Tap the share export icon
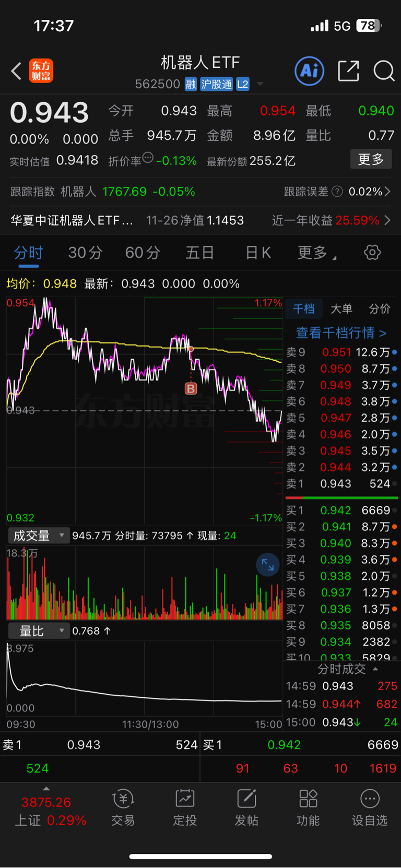 (x=348, y=70)
